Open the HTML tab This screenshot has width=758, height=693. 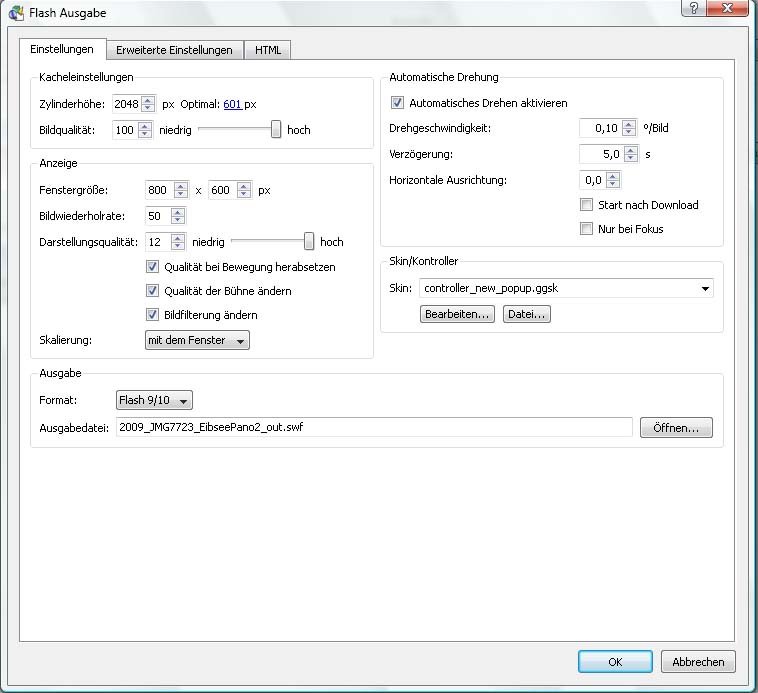point(268,50)
